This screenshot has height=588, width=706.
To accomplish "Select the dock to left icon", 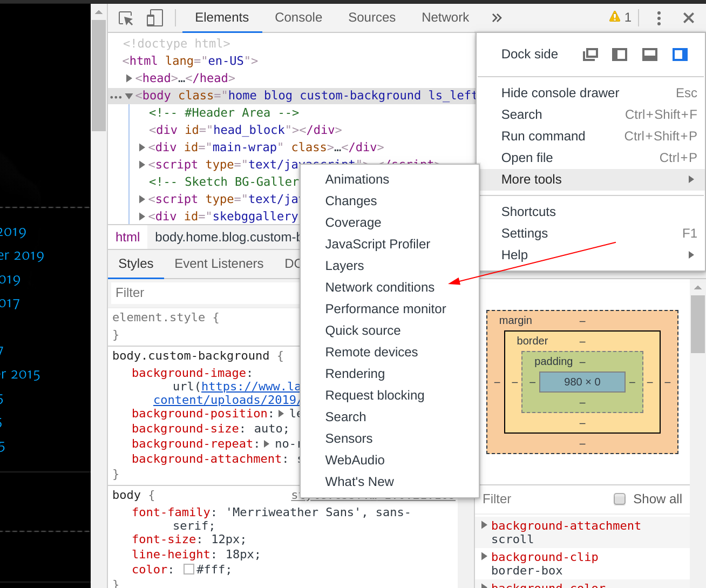I will (619, 54).
